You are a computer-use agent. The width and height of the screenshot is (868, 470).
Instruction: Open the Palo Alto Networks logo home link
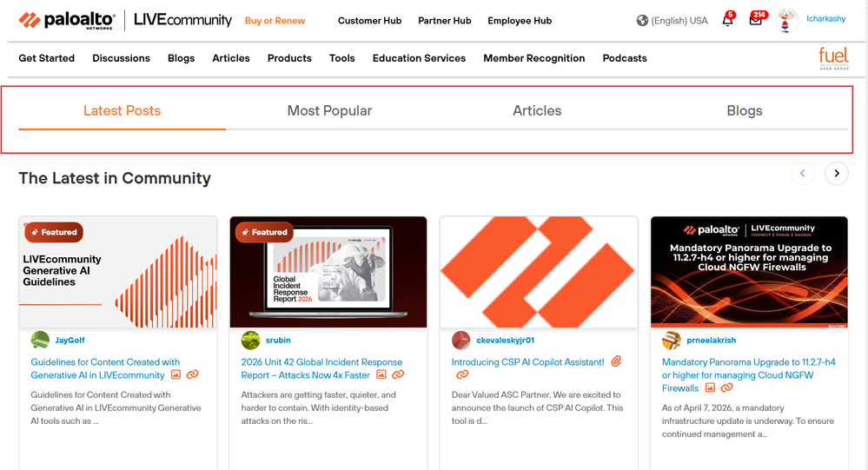(x=67, y=20)
